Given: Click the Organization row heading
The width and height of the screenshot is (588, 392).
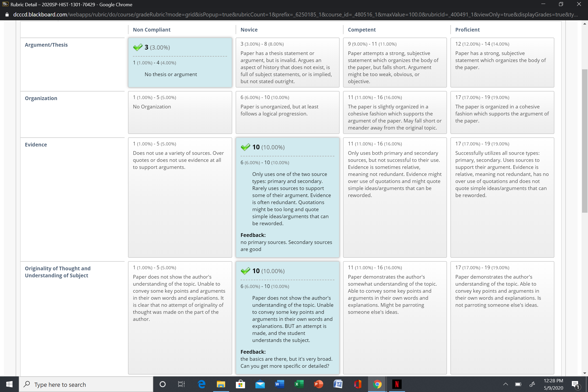Looking at the screenshot, I should [41, 98].
